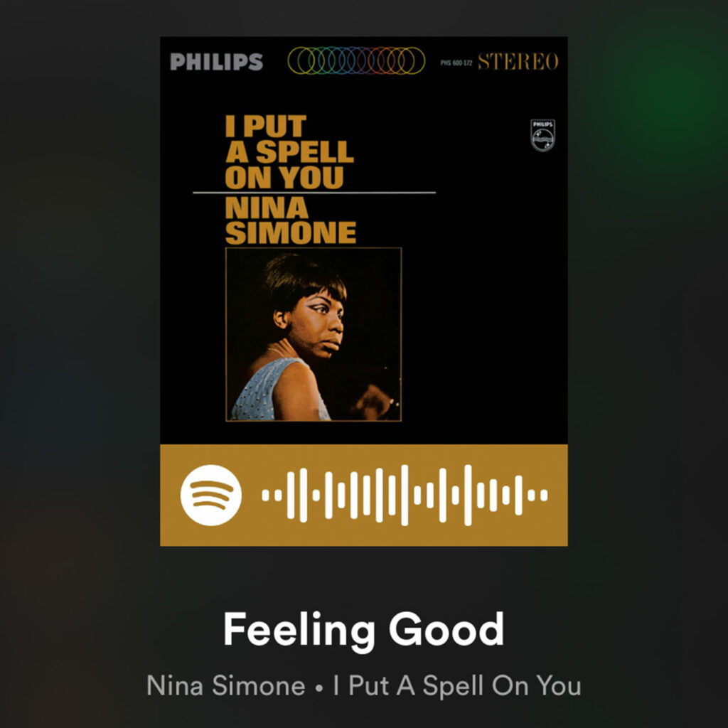Screen dimensions: 728x728
Task: Click the bullet separator between artist and album
Action: 319,687
